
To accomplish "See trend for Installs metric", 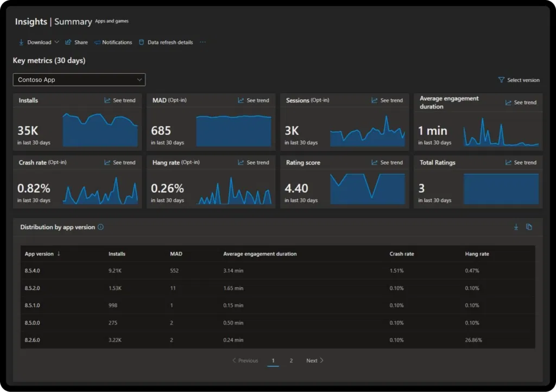I will tap(120, 100).
